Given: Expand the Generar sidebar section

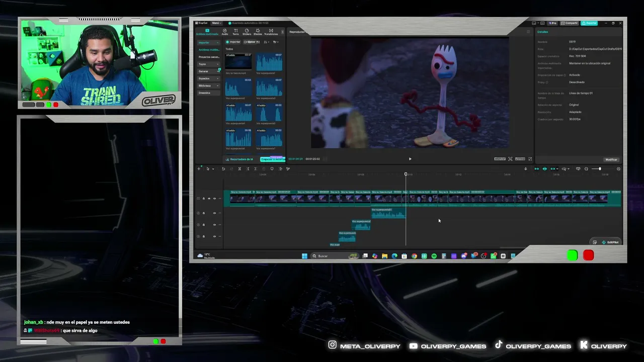Looking at the screenshot, I should pos(208,71).
